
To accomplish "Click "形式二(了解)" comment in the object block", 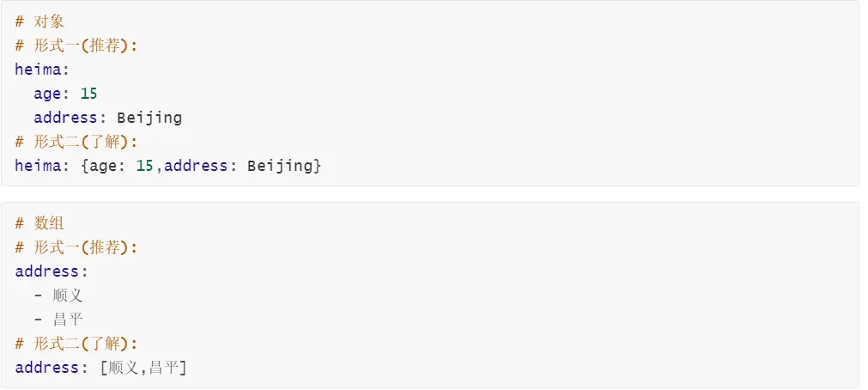I will (x=85, y=142).
